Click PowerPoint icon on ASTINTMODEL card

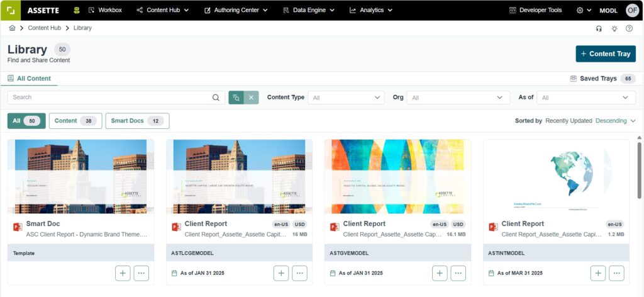493,227
